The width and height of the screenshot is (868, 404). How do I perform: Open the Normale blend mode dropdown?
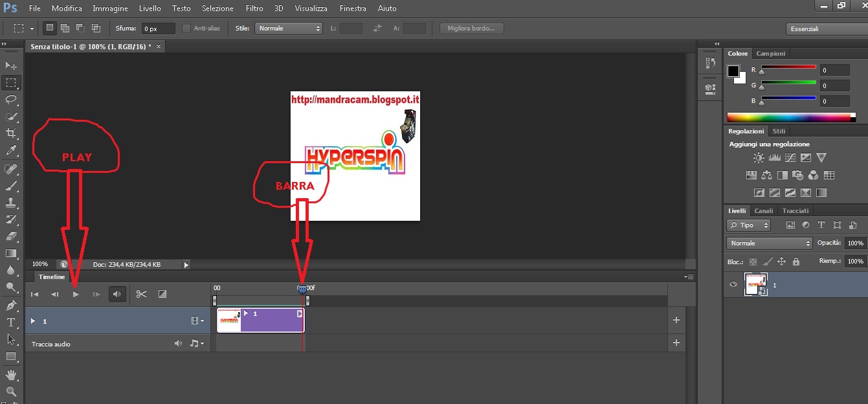click(x=768, y=242)
